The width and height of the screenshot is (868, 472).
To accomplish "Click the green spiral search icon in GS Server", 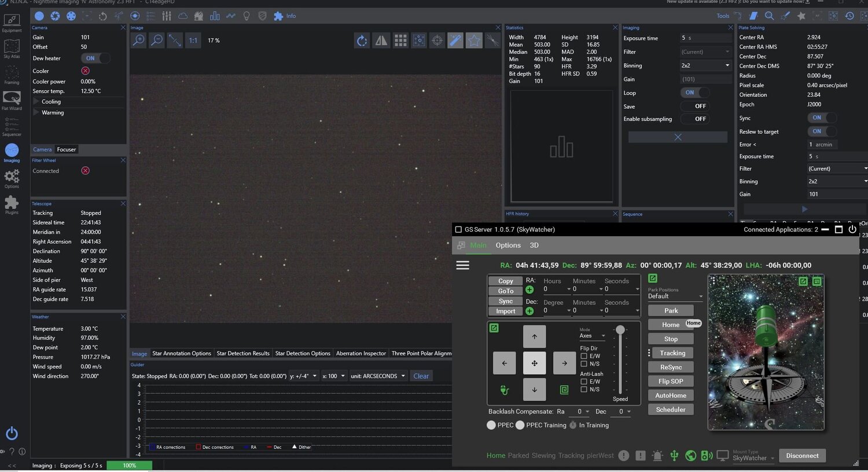I will pos(564,390).
